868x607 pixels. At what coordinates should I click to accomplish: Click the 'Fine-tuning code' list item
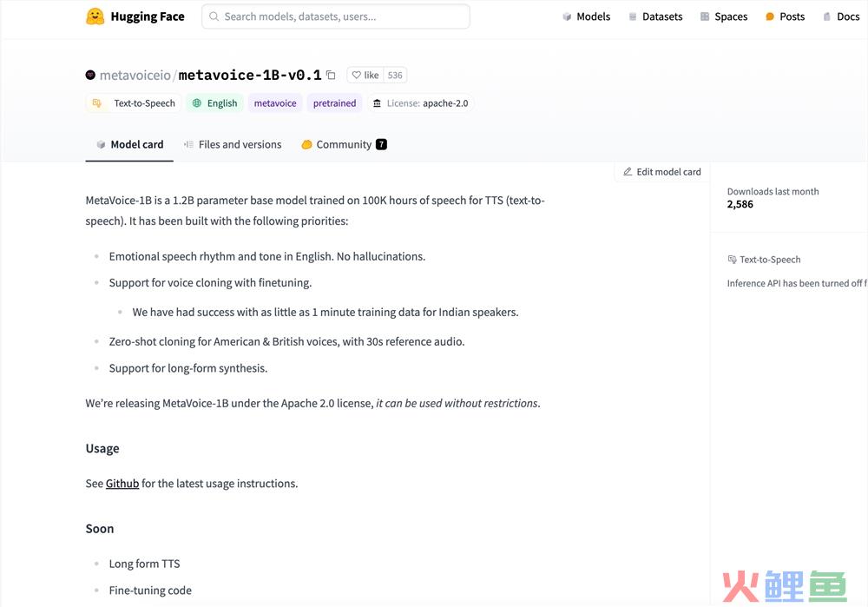tap(150, 591)
